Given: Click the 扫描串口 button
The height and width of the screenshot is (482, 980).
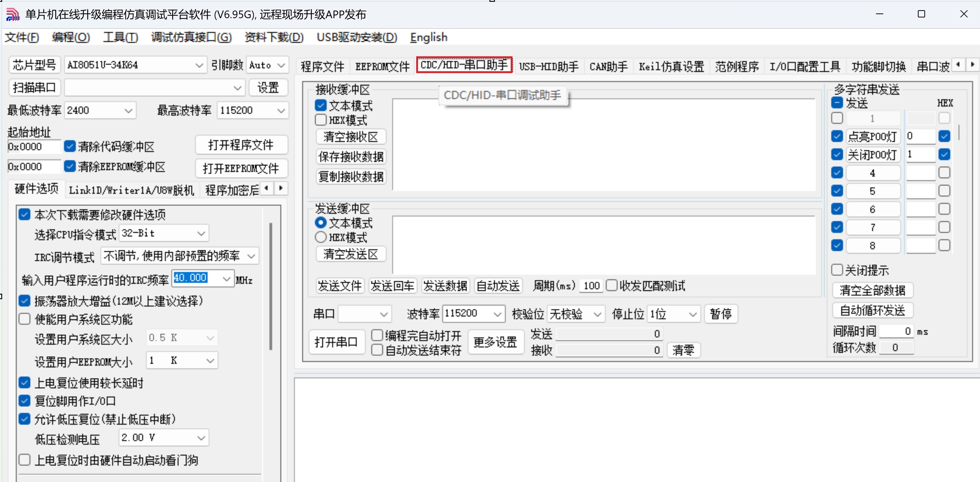Looking at the screenshot, I should 34,88.
